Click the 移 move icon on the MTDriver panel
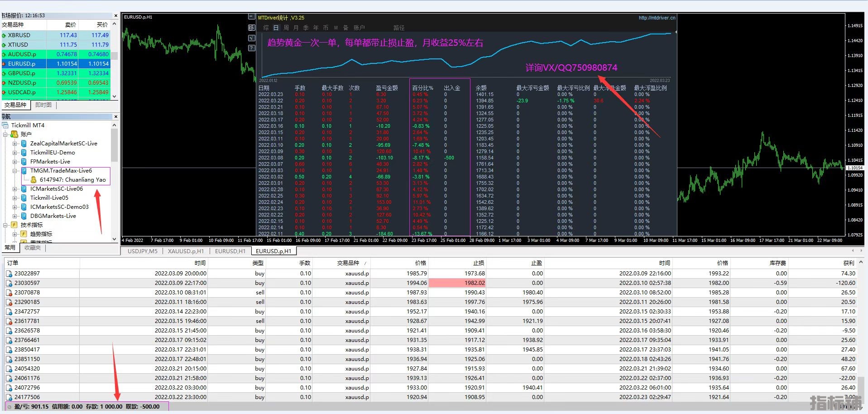This screenshot has height=414, width=868. click(252, 28)
